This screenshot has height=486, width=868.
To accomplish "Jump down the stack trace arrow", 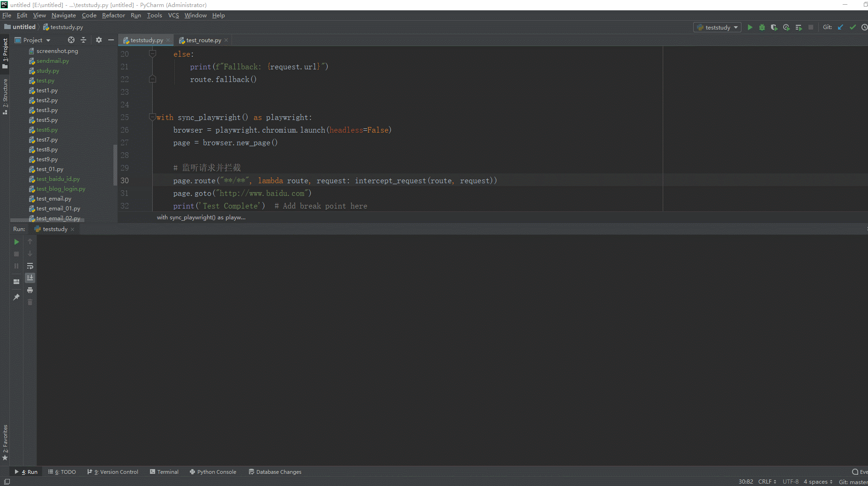I will [x=30, y=254].
